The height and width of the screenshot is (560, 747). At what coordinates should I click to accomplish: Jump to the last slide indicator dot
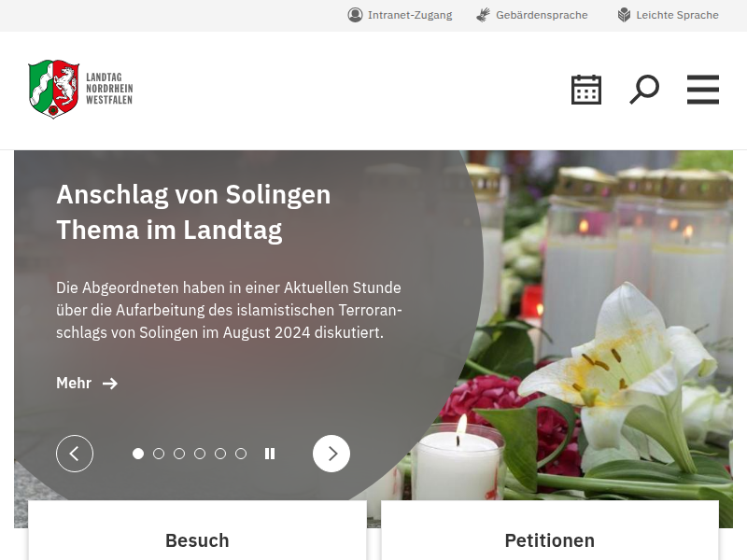point(241,454)
